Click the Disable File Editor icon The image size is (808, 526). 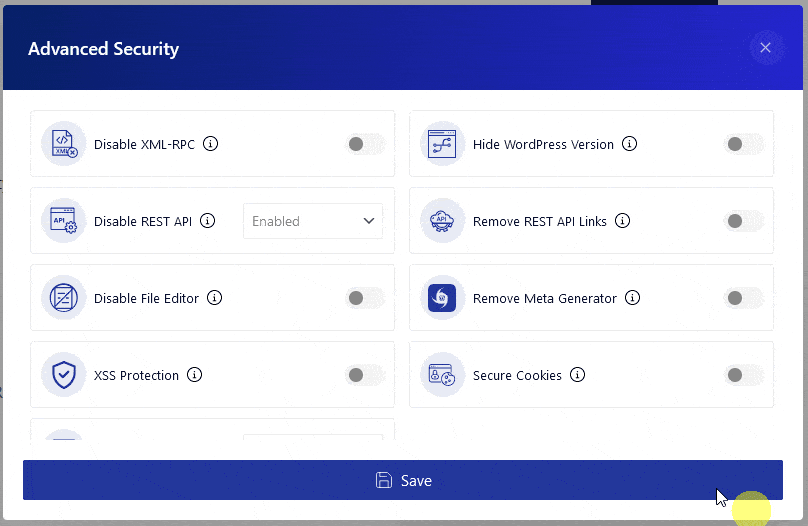(x=64, y=298)
